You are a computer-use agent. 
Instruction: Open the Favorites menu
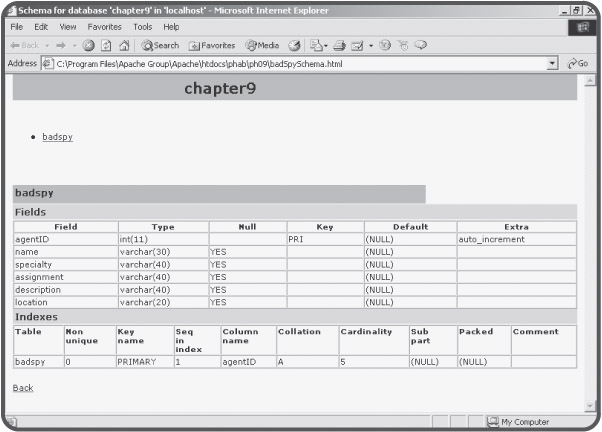[x=104, y=27]
